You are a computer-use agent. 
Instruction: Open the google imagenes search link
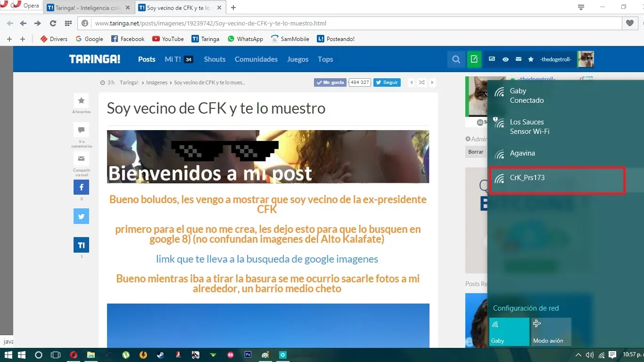pyautogui.click(x=267, y=259)
